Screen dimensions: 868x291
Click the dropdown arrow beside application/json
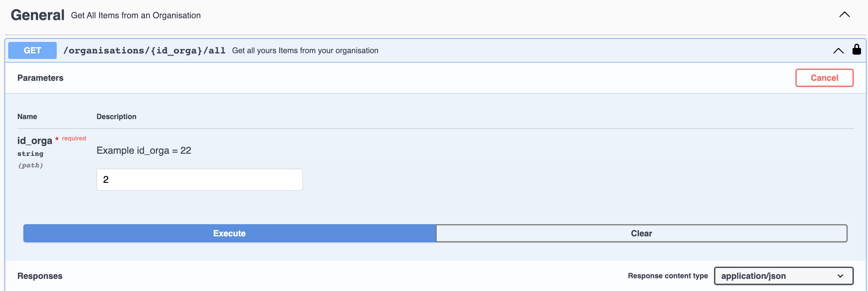pyautogui.click(x=840, y=276)
